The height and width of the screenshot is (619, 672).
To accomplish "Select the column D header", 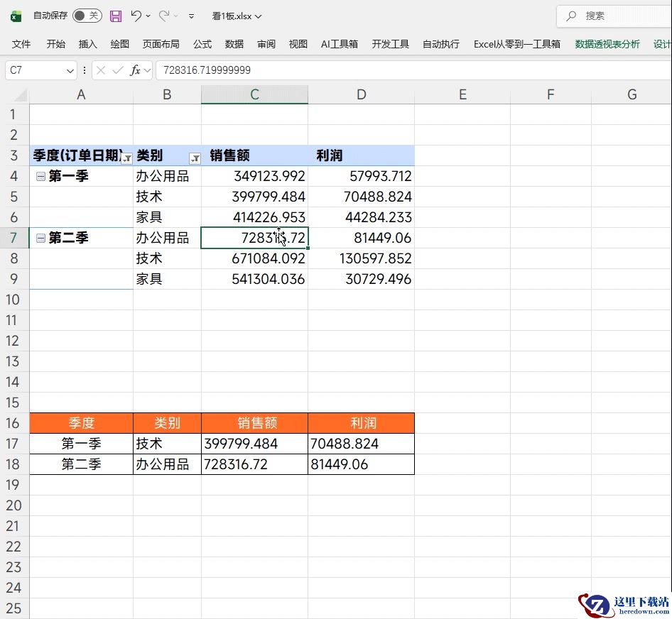I will pos(361,95).
